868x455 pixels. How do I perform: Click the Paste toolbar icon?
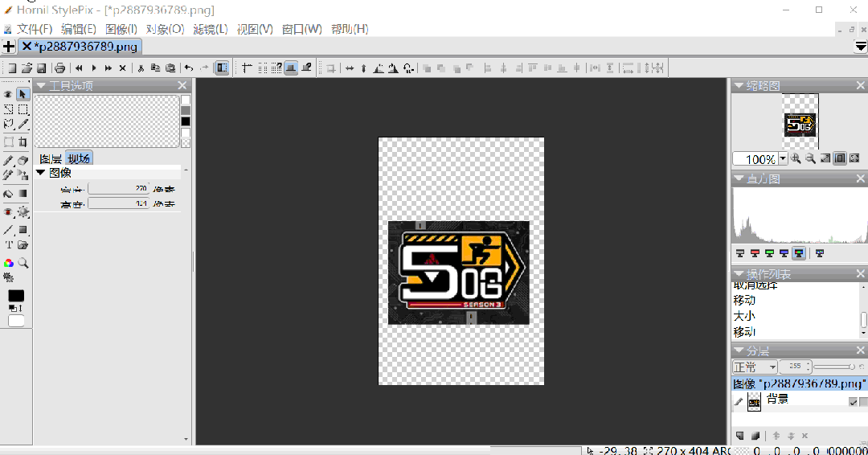click(x=170, y=68)
